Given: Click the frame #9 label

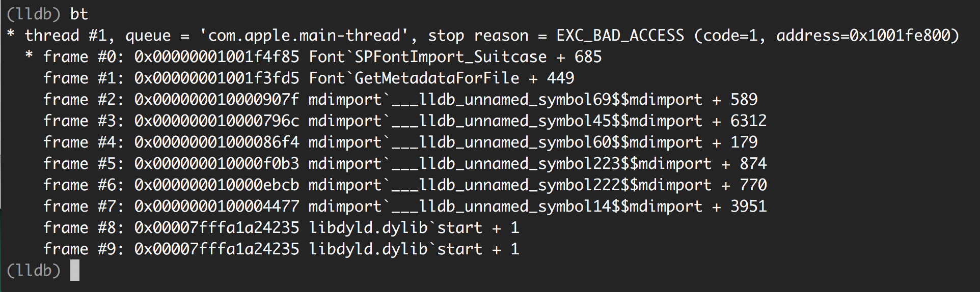Looking at the screenshot, I should (x=84, y=249).
